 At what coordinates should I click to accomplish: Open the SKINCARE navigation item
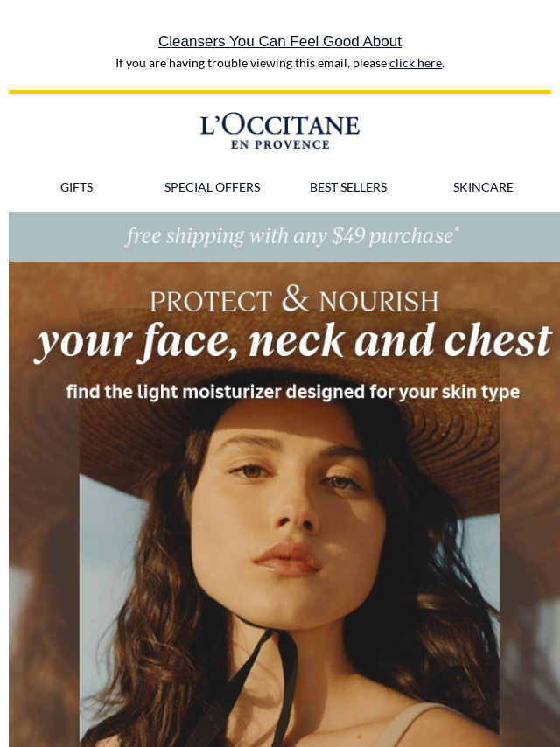483,187
